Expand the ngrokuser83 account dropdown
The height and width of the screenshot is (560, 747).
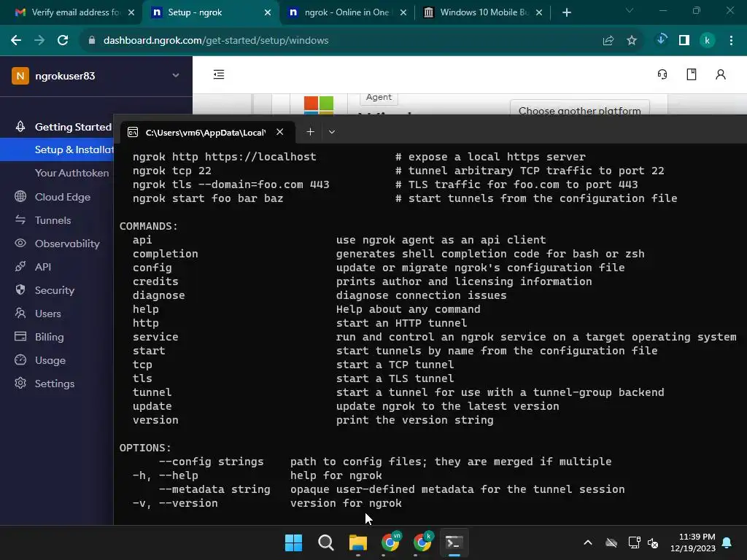(x=176, y=75)
